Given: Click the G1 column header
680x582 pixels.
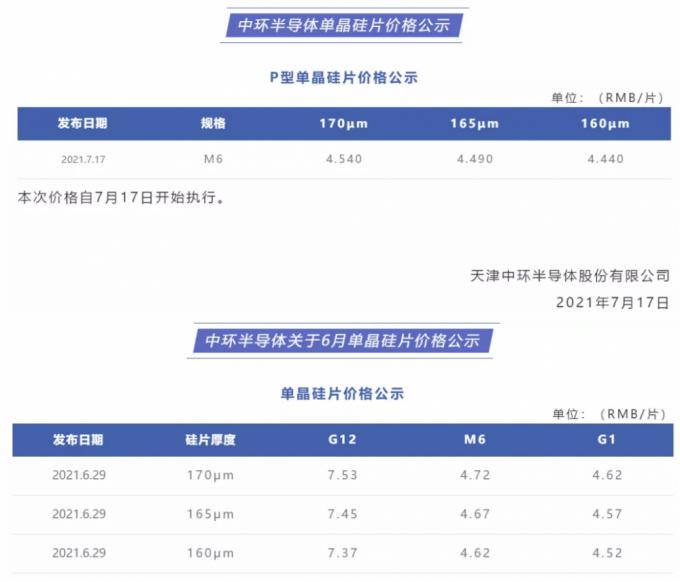Looking at the screenshot, I should [x=607, y=440].
